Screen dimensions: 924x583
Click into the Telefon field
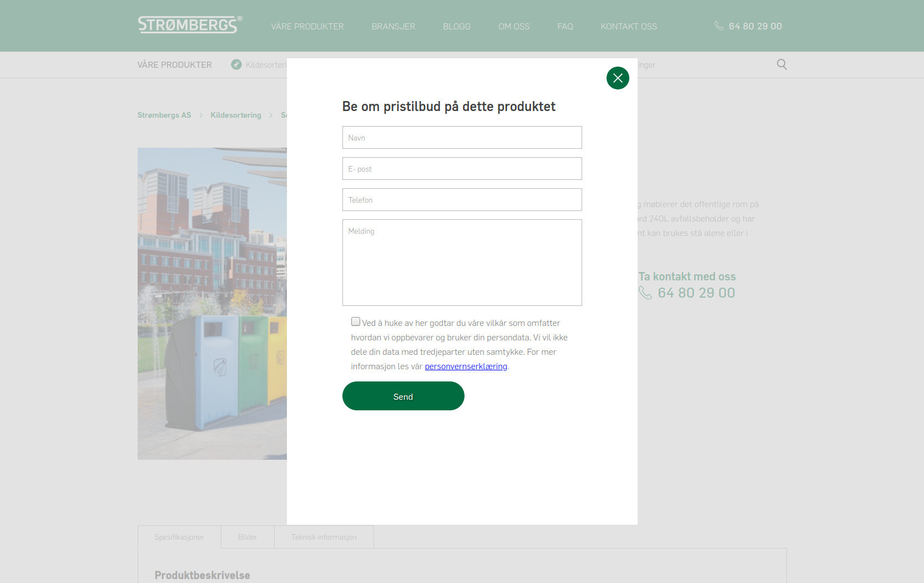click(x=462, y=199)
